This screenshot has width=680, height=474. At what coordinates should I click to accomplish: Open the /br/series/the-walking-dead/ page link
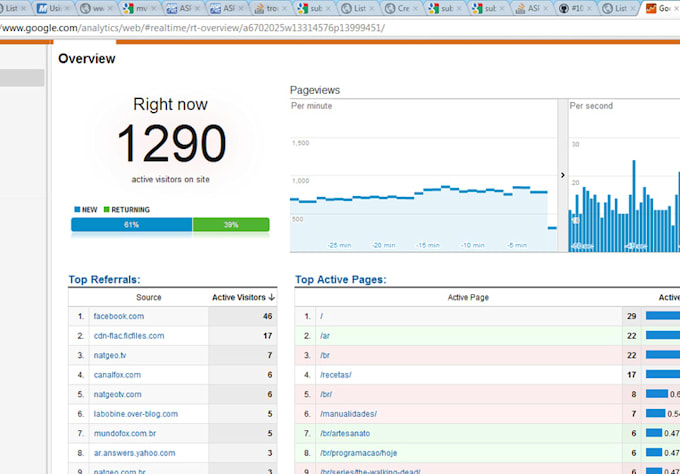(370, 471)
